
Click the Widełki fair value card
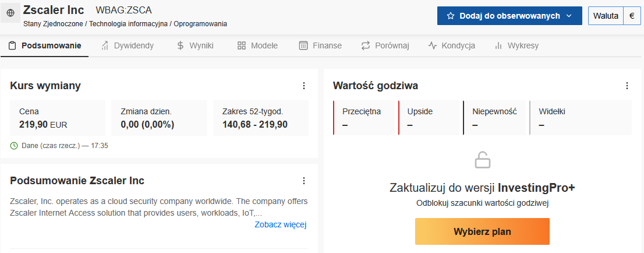[581, 118]
